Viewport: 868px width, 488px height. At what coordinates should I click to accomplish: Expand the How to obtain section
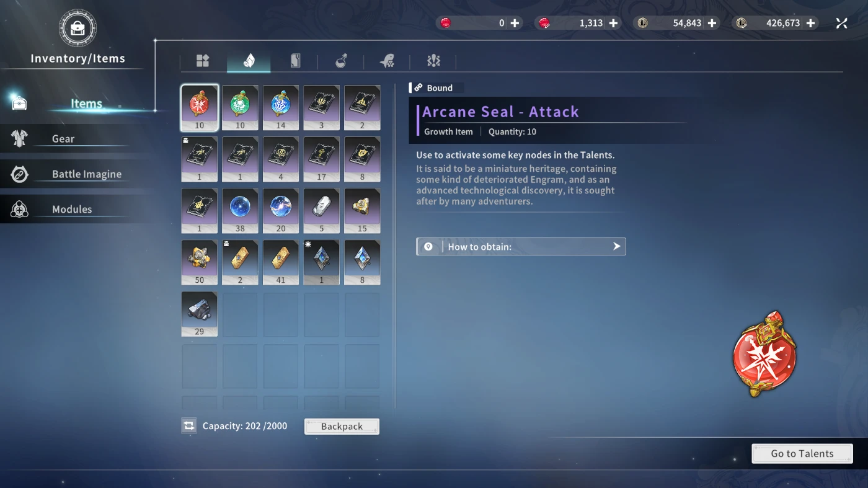[x=521, y=247]
